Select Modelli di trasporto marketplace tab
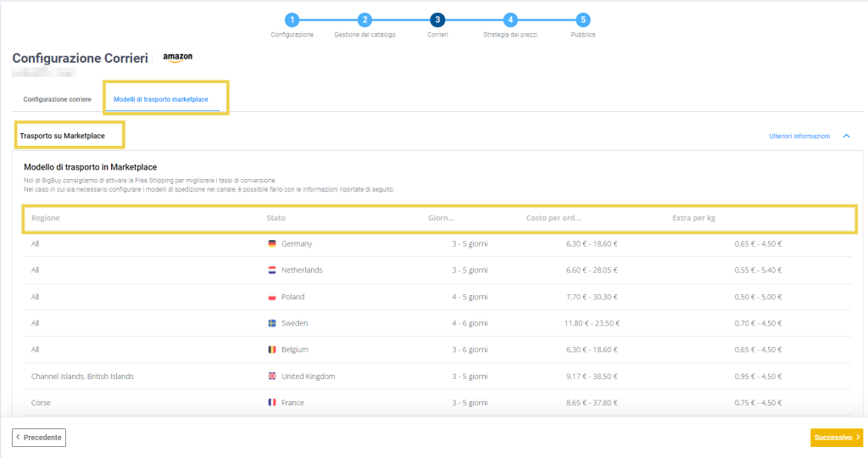The image size is (868, 458). [x=161, y=99]
